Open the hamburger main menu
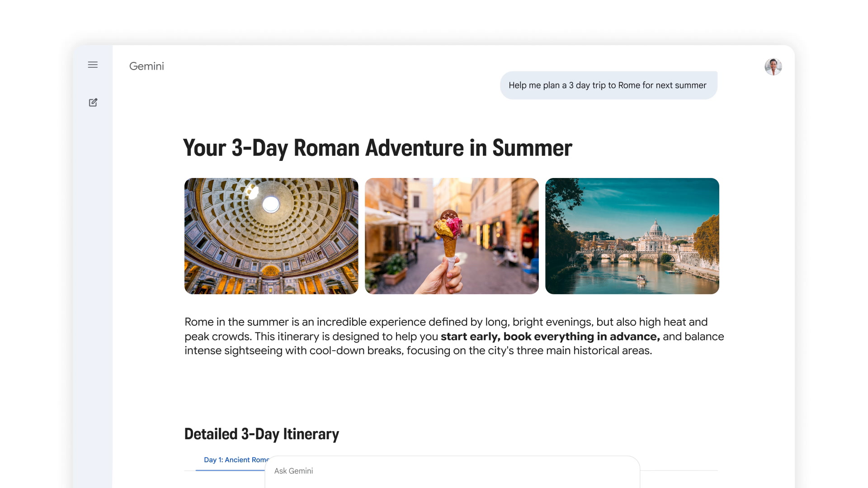Screen dimensions: 868x488 click(x=93, y=65)
